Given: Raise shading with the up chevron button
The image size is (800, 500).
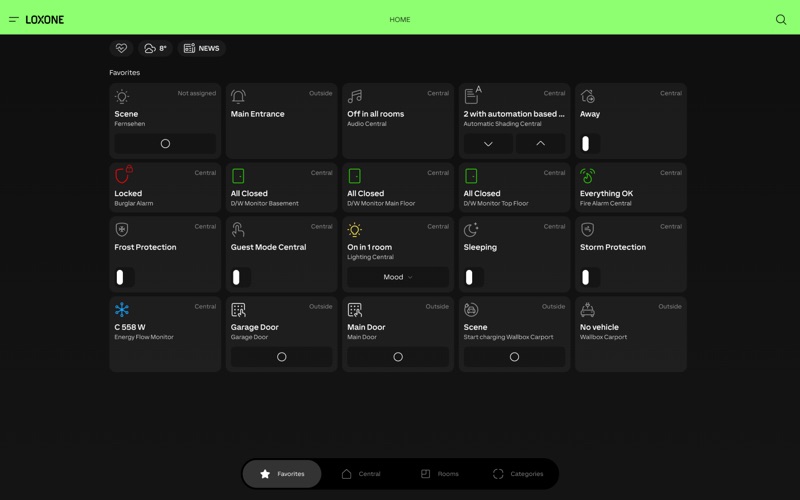Looking at the screenshot, I should tap(540, 144).
